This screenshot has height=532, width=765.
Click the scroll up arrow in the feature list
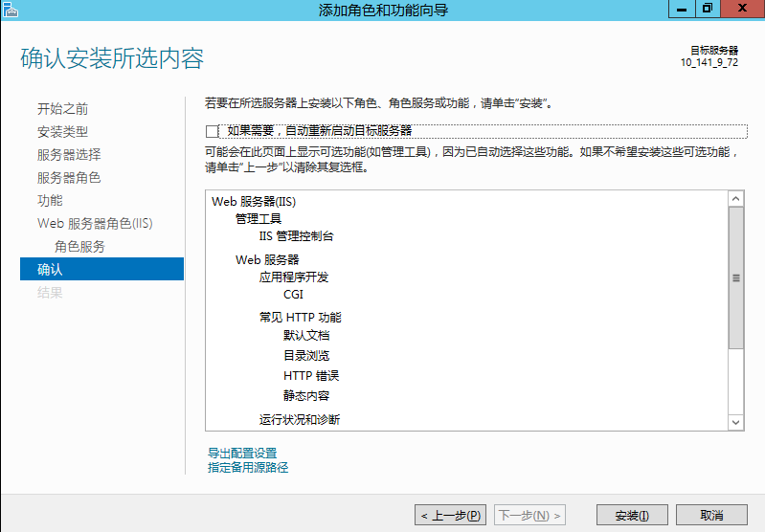(x=736, y=199)
